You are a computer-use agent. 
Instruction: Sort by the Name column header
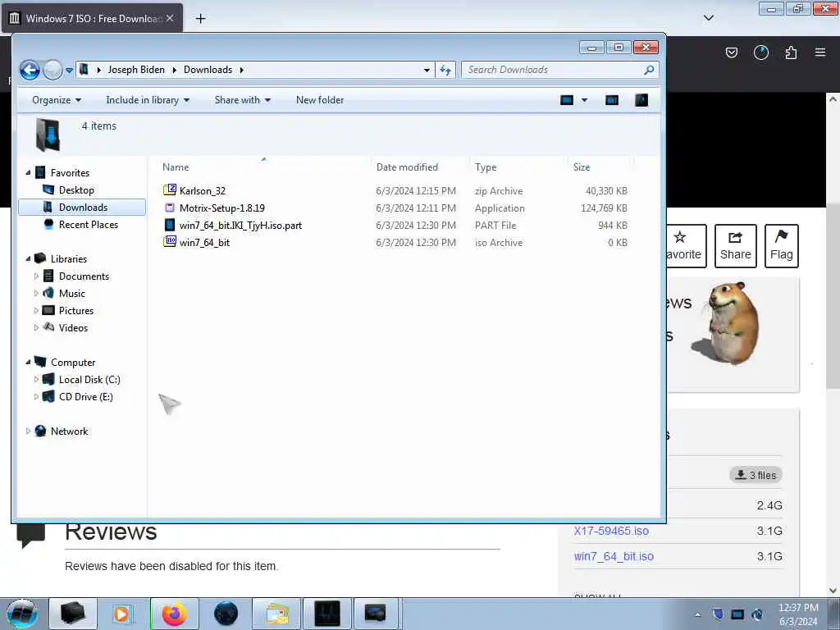pos(176,167)
